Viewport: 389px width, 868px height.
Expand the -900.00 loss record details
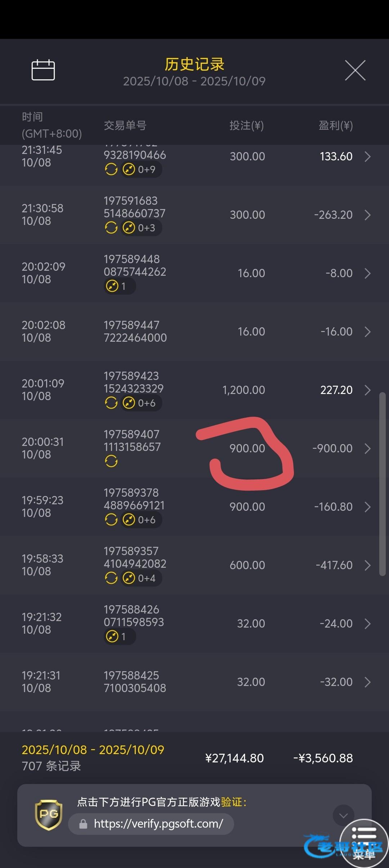tap(367, 449)
